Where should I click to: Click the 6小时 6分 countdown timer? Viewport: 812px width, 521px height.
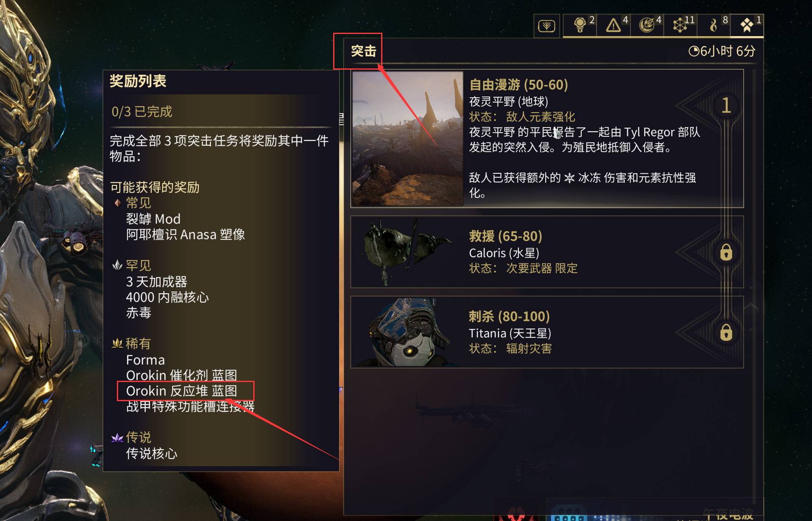[722, 51]
